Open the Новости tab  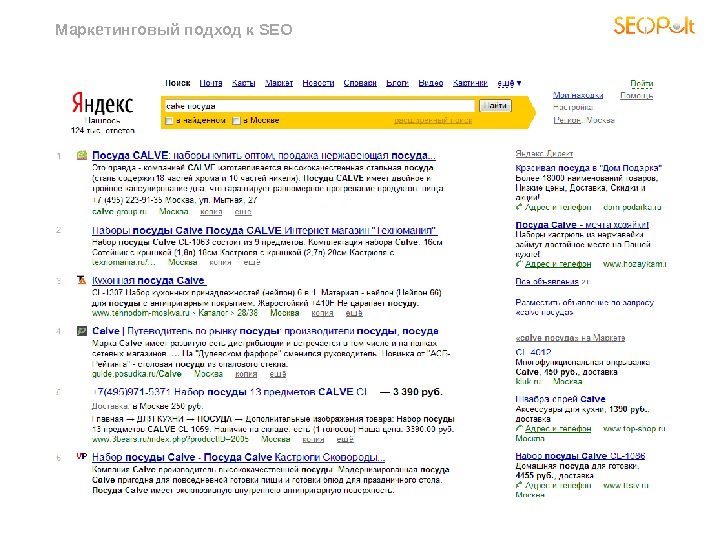coord(318,83)
